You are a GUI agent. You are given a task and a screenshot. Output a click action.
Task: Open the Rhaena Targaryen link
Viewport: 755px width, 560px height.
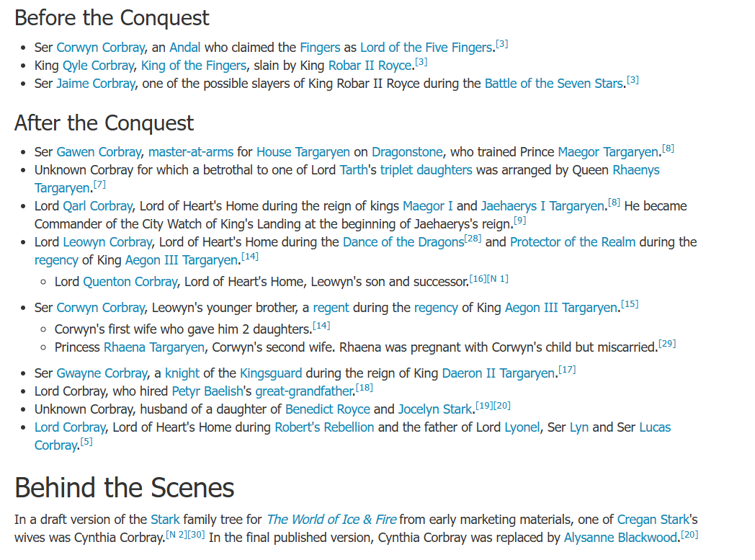154,347
